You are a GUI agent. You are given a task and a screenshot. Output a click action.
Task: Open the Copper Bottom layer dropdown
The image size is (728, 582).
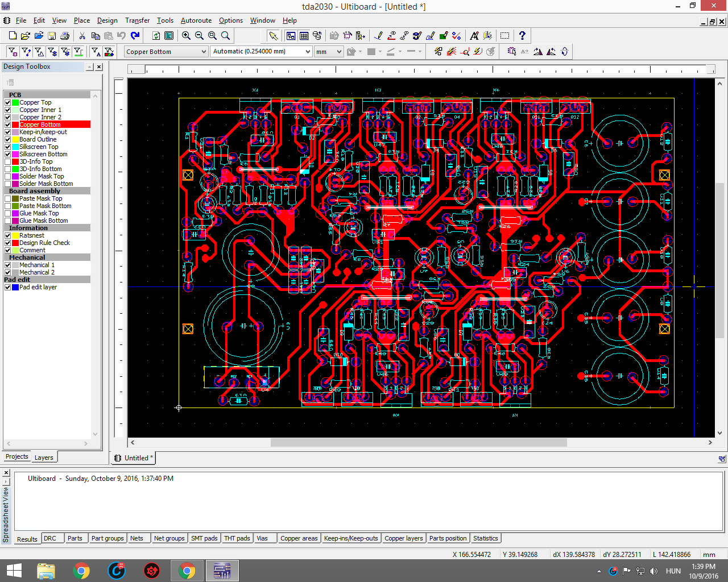pyautogui.click(x=204, y=52)
